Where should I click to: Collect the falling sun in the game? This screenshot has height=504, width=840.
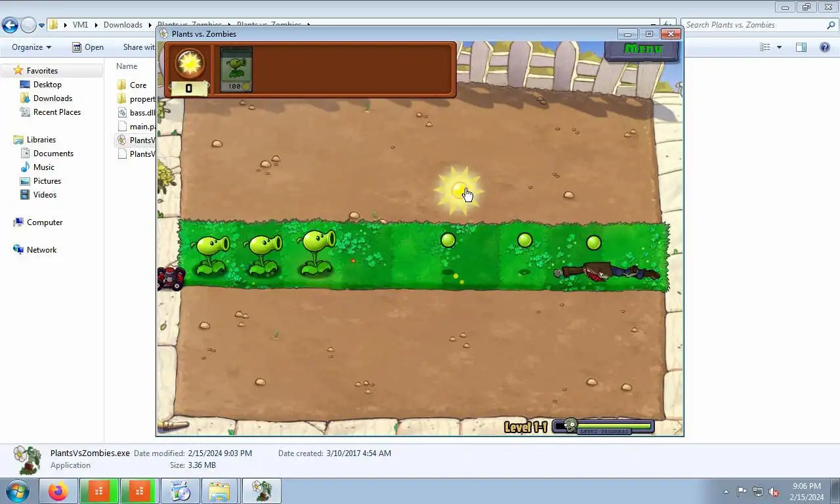coord(459,191)
